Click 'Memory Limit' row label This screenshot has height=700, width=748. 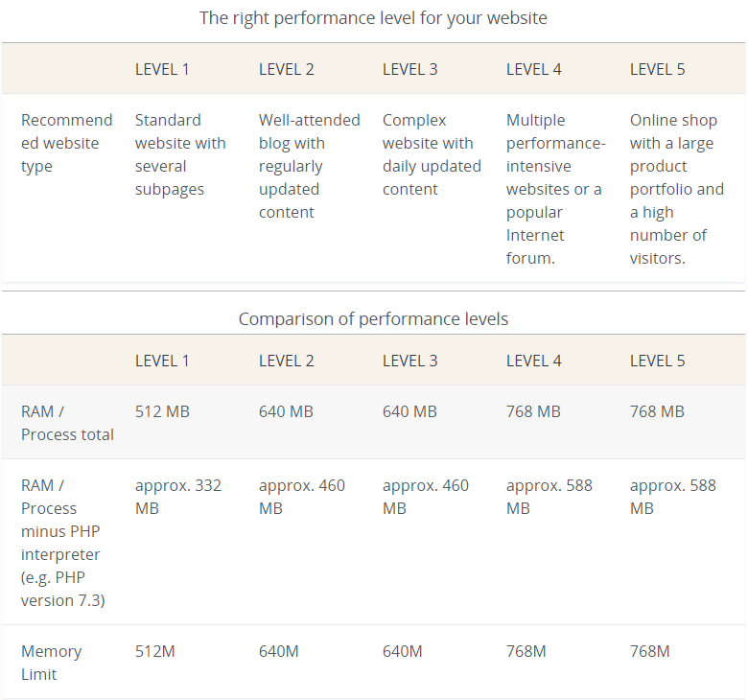point(51,663)
